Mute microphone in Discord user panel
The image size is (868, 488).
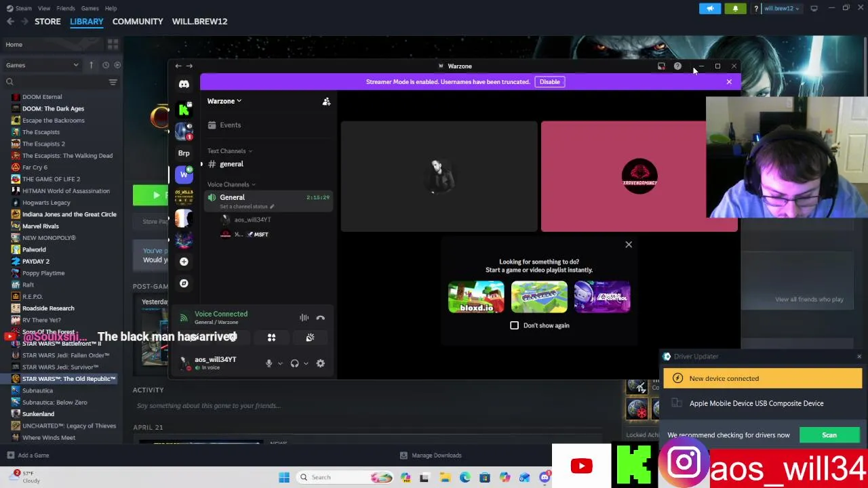click(269, 363)
